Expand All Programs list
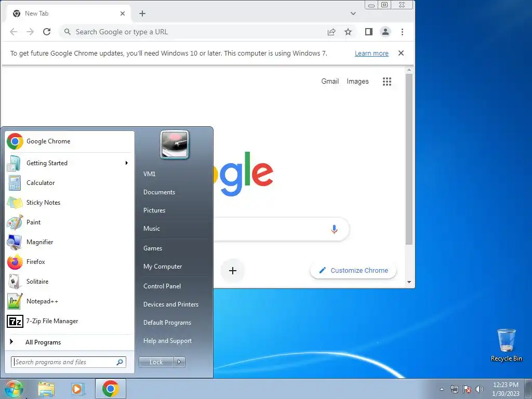This screenshot has height=399, width=532. [x=69, y=342]
